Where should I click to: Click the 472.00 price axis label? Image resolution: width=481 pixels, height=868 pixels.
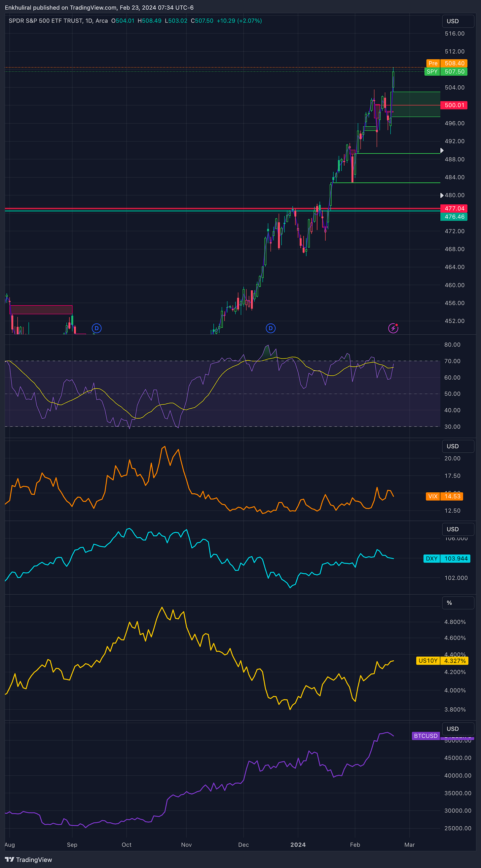[x=455, y=231]
